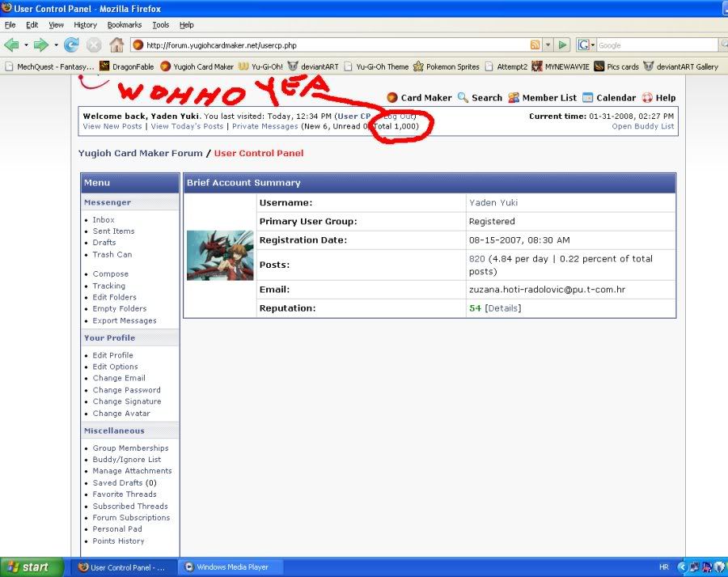
Task: Open the Bookmarks menu
Action: point(124,25)
